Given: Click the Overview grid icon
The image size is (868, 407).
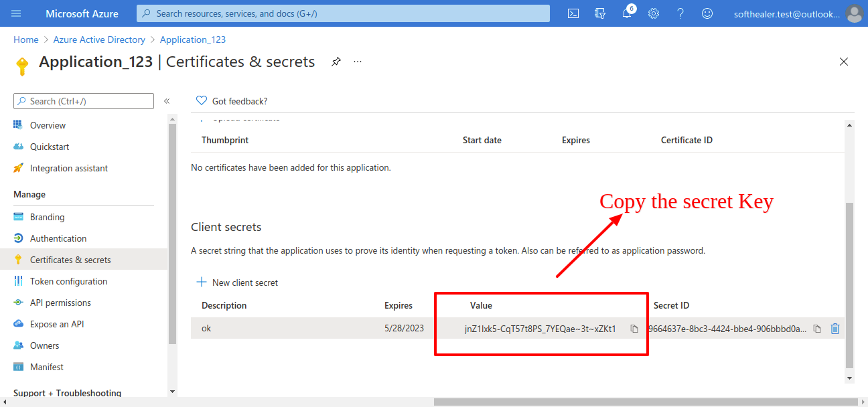Looking at the screenshot, I should click(18, 125).
